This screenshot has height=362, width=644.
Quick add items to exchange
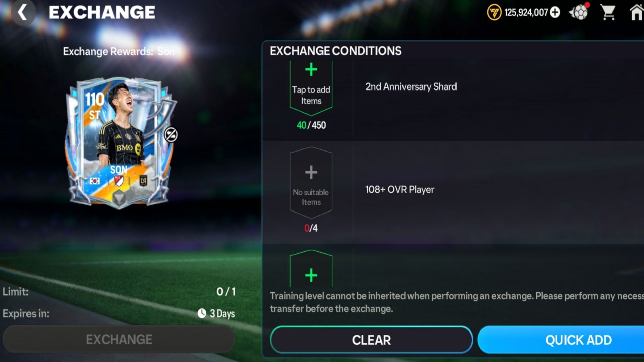point(561,340)
